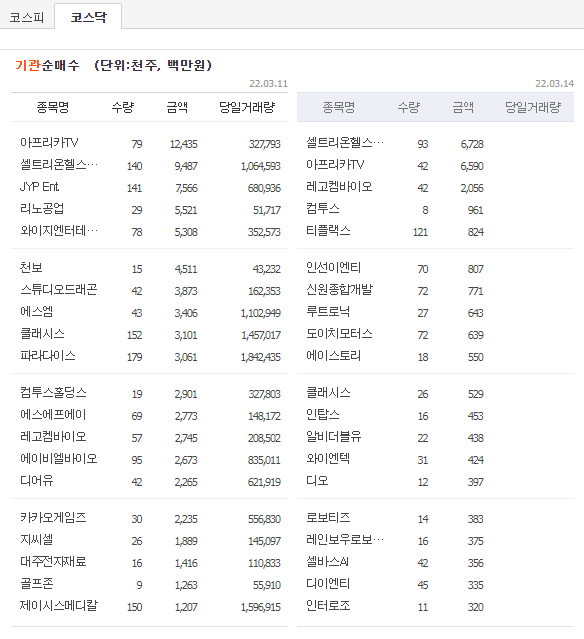584x639 pixels.
Task: Select the 코스닥 tab
Action: tap(88, 17)
